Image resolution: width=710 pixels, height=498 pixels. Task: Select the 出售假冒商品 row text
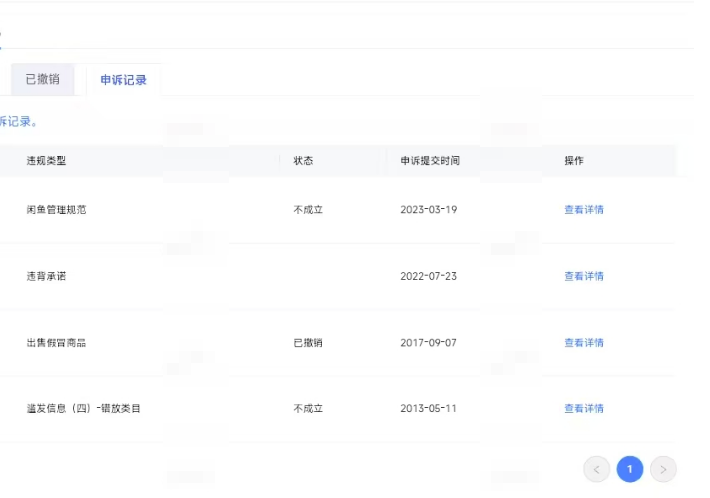[56, 342]
